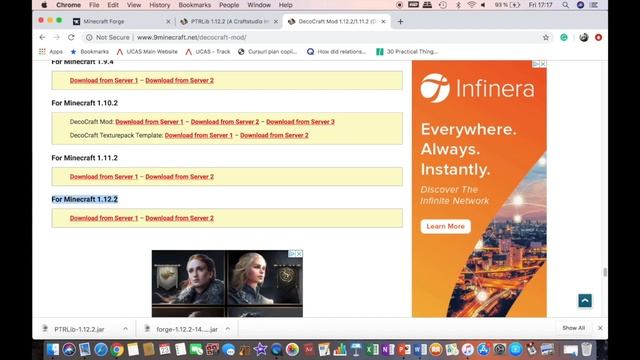Click the scroll-to-top arrow button
This screenshot has height=360, width=640.
pos(585,301)
